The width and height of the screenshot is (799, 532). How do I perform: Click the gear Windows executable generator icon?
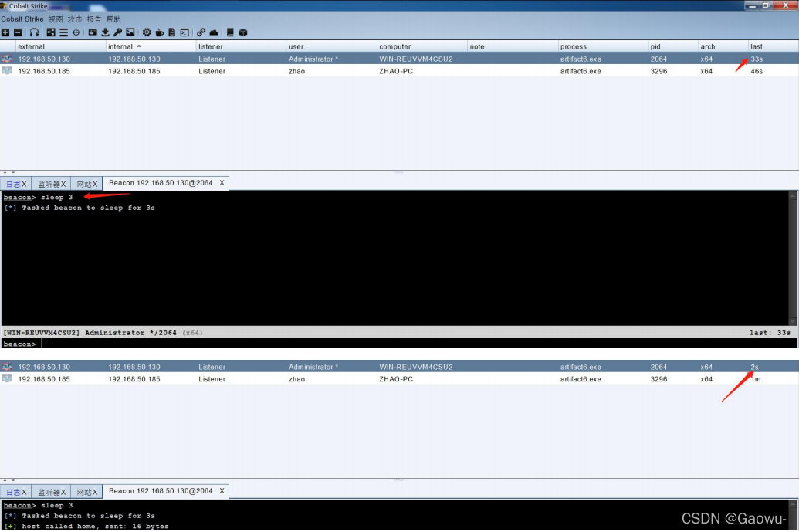pyautogui.click(x=147, y=32)
